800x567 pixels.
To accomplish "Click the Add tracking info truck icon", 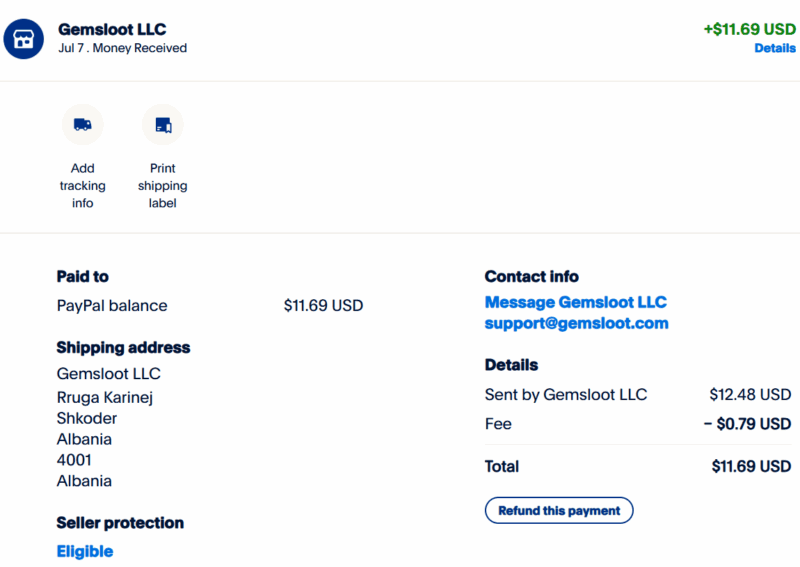I will (x=83, y=125).
